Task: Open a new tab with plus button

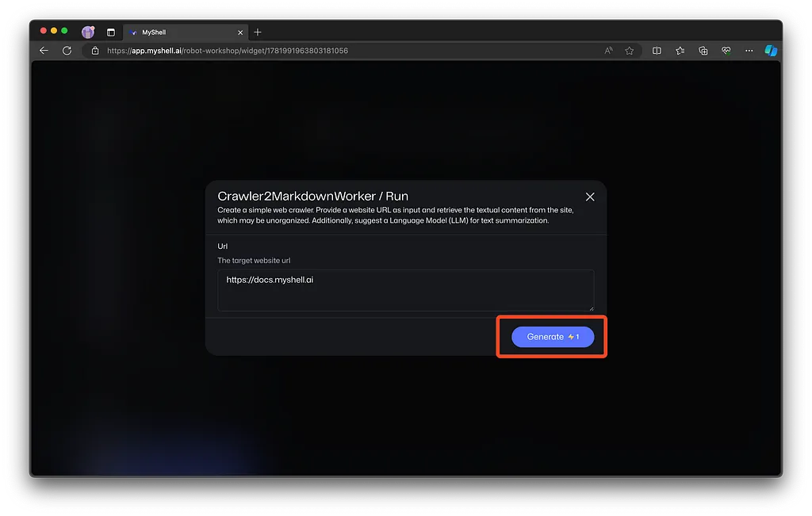Action: [x=258, y=32]
